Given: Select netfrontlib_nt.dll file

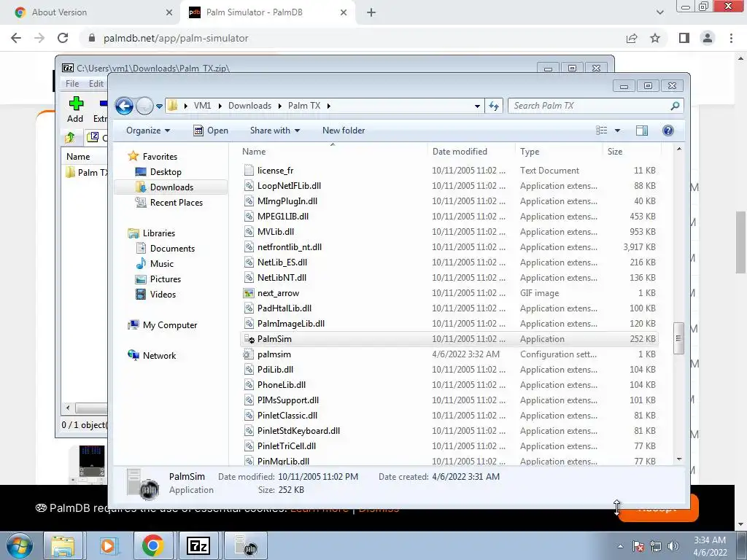Looking at the screenshot, I should (x=449, y=247).
